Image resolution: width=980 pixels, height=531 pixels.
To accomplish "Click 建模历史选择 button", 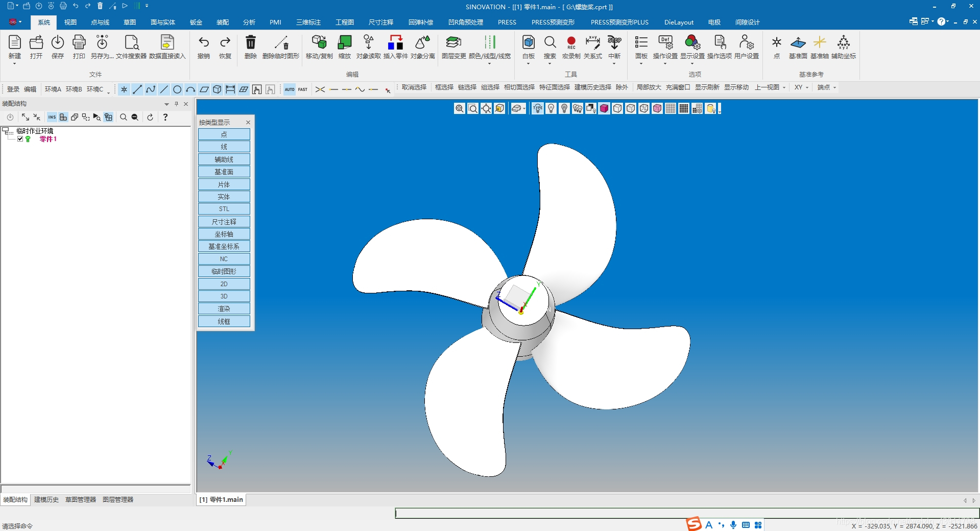I will 593,87.
